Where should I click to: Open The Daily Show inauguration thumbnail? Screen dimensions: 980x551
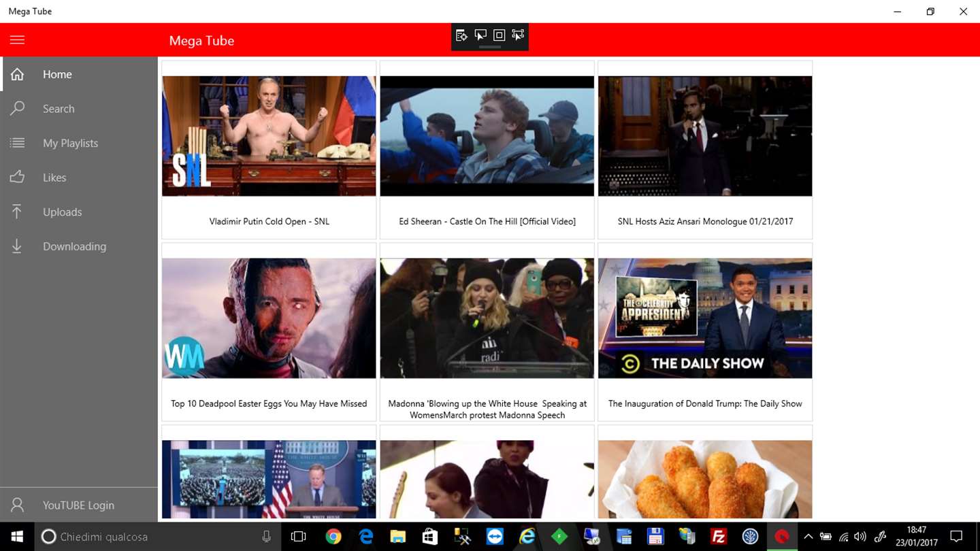705,318
